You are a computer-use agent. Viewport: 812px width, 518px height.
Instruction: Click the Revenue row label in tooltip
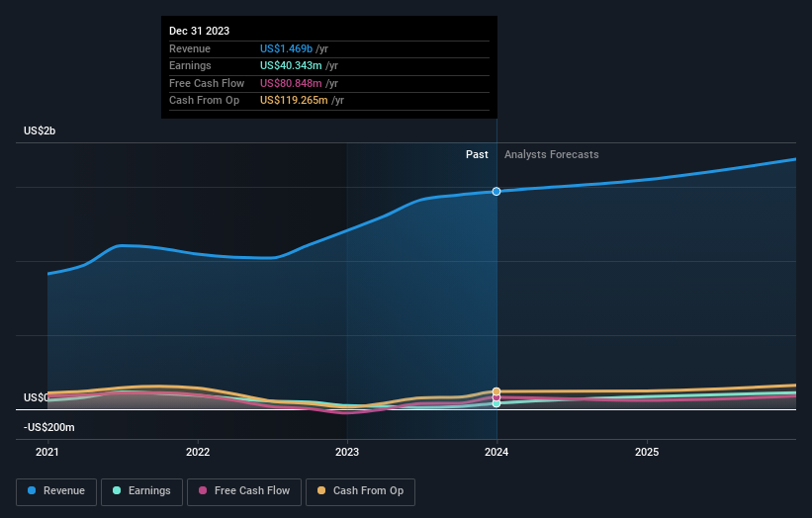pyautogui.click(x=190, y=48)
